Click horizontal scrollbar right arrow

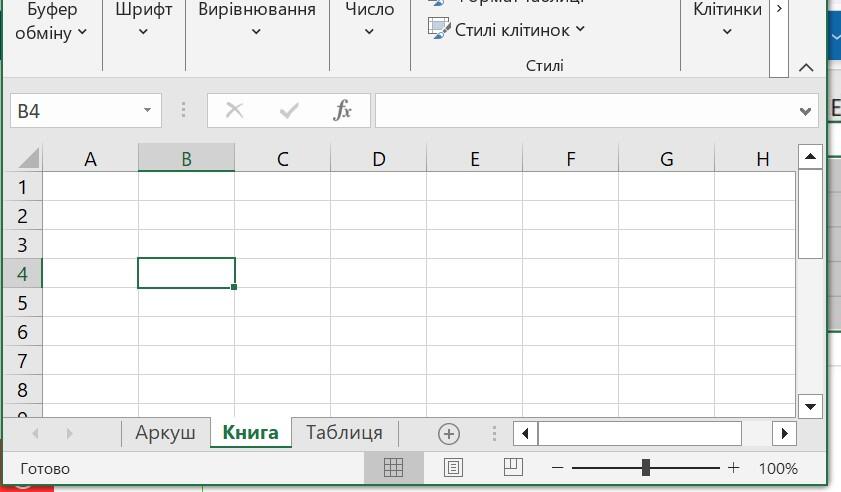tap(784, 434)
